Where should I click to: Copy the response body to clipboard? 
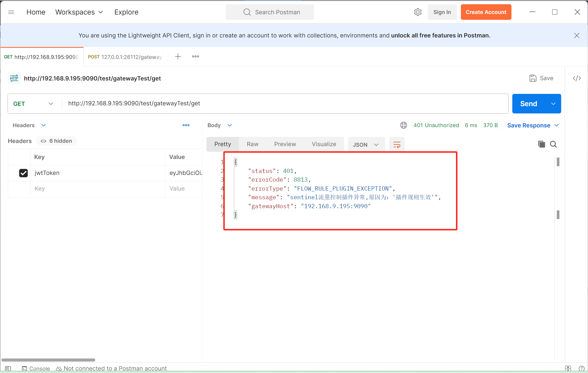[x=541, y=144]
